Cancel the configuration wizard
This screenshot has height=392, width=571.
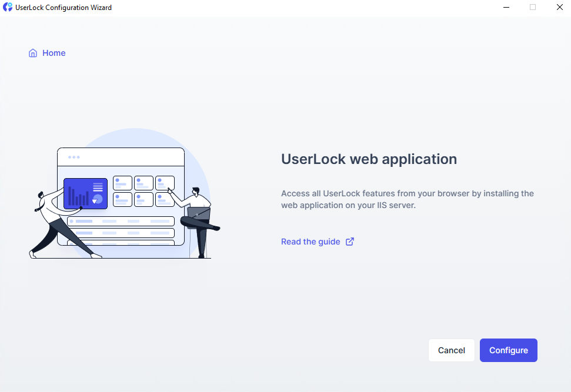pyautogui.click(x=451, y=350)
